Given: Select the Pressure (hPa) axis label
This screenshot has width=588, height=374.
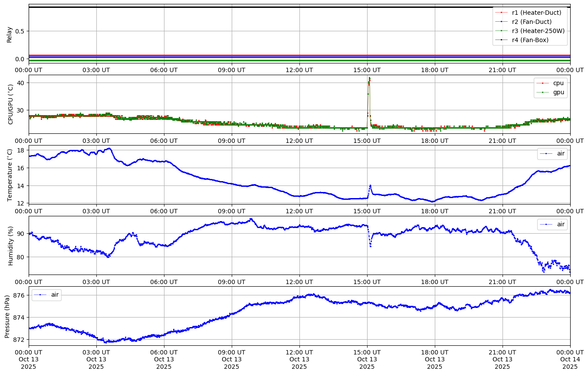Looking at the screenshot, I should click(7, 316).
